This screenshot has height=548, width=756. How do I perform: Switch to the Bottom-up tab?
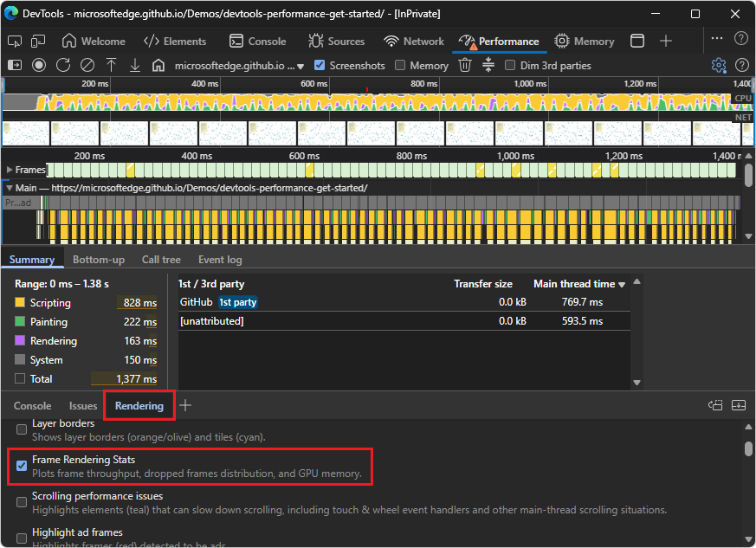(98, 260)
